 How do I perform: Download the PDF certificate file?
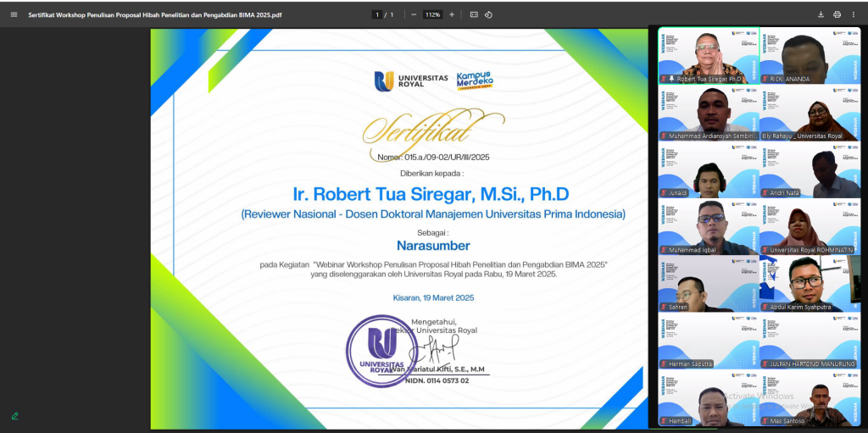coord(821,14)
